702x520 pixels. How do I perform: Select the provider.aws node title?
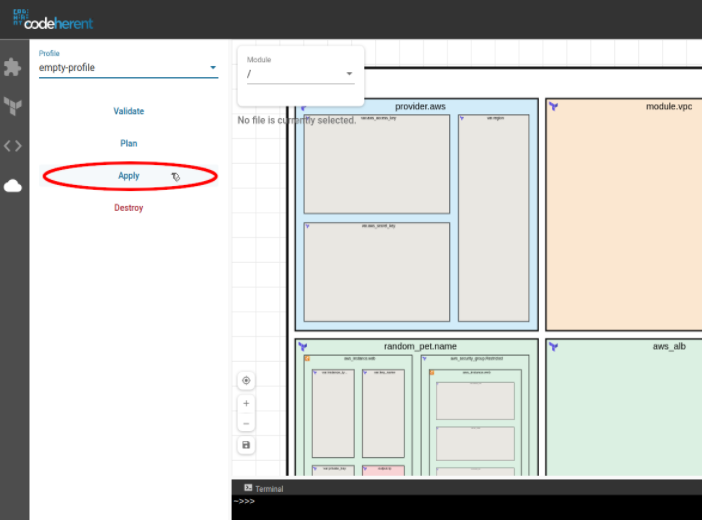(420, 106)
